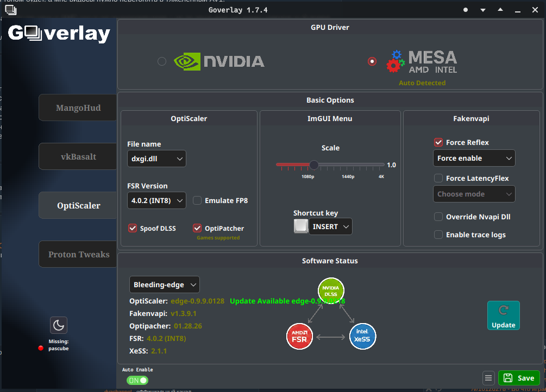Click the title bar up arrow icon
The width and height of the screenshot is (546, 392).
tap(500, 10)
